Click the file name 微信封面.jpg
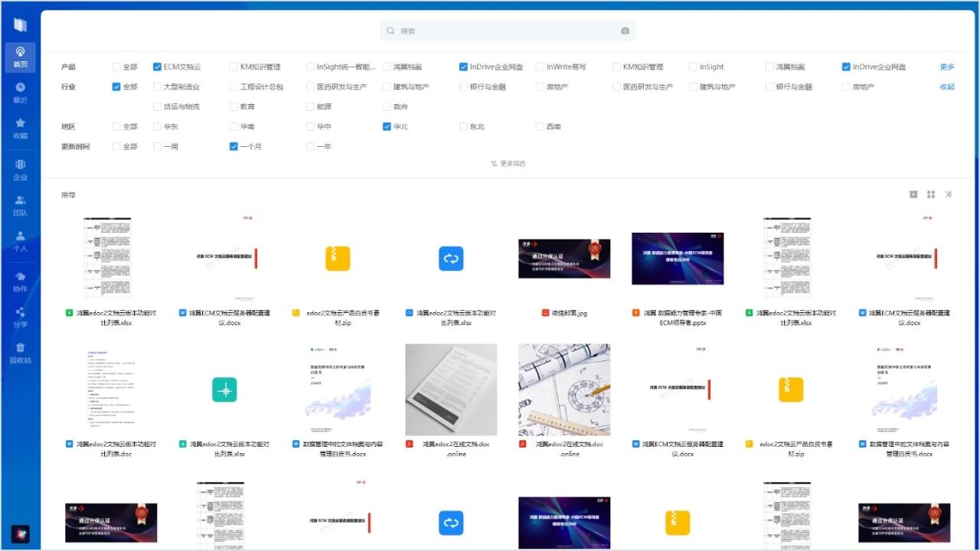 coord(569,313)
